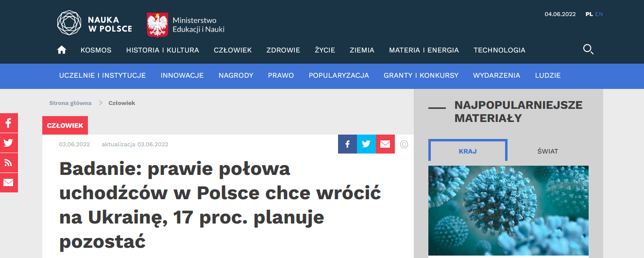Click the left sidebar Facebook icon

[8, 123]
